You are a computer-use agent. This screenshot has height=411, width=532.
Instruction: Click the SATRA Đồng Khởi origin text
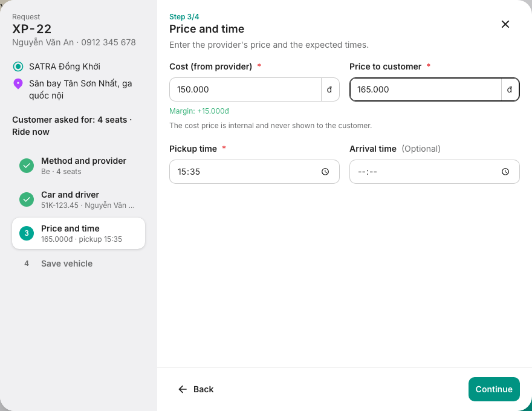click(x=65, y=66)
